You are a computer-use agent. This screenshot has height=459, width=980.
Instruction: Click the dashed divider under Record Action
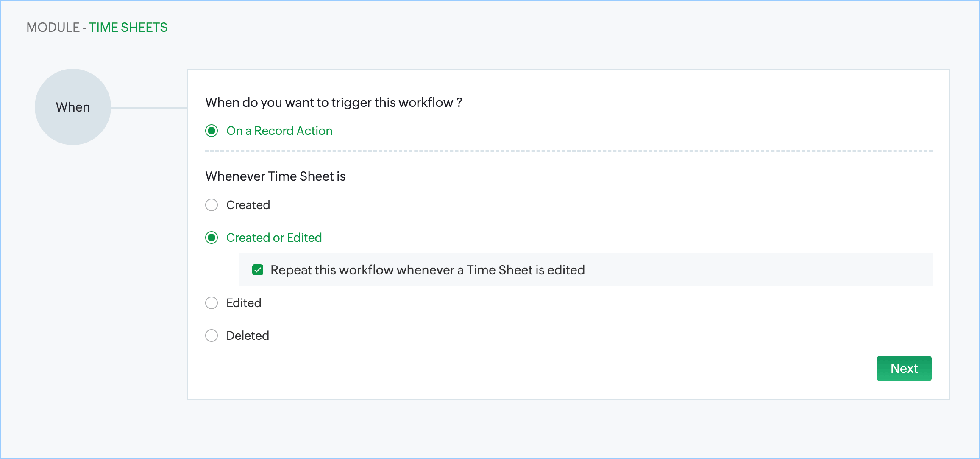568,151
